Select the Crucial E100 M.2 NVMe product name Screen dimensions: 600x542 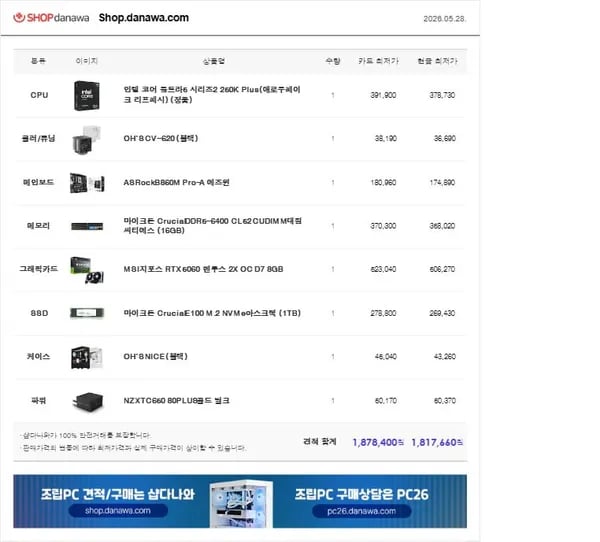pyautogui.click(x=212, y=313)
